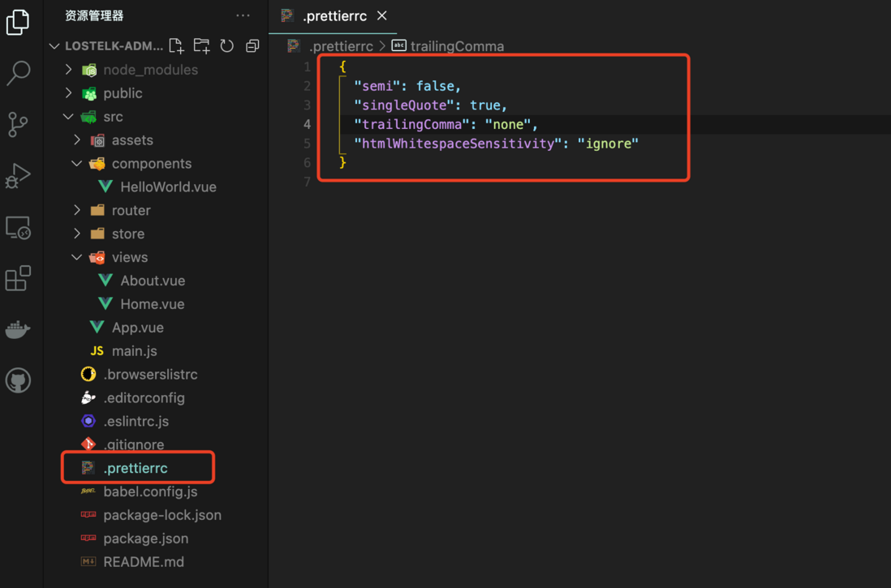This screenshot has width=891, height=588.
Task: Open the Remote Explorer view
Action: [18, 227]
